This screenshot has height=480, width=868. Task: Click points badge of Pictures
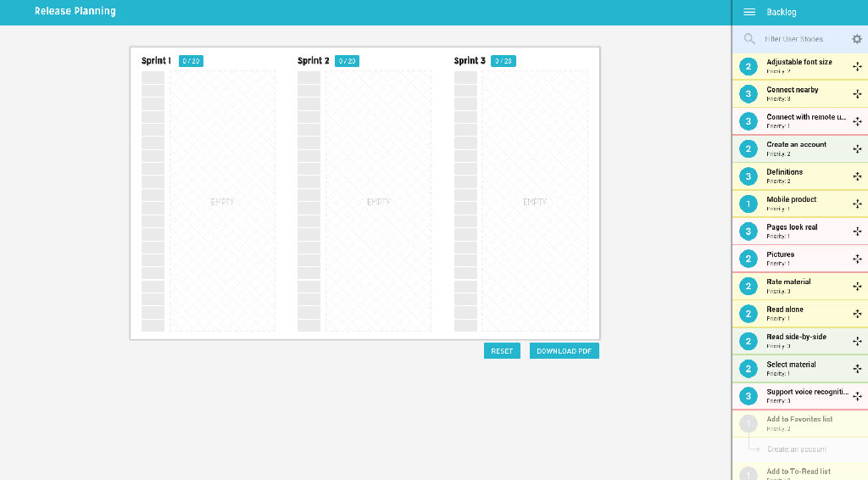748,260
